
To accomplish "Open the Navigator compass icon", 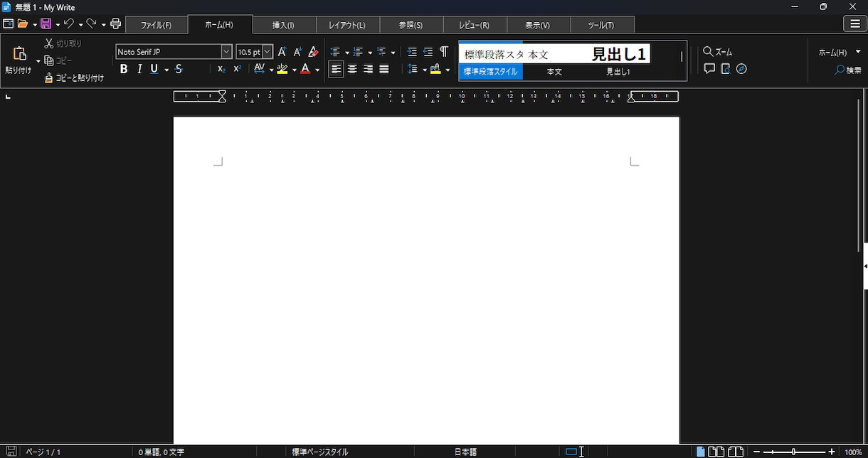I will coord(741,69).
